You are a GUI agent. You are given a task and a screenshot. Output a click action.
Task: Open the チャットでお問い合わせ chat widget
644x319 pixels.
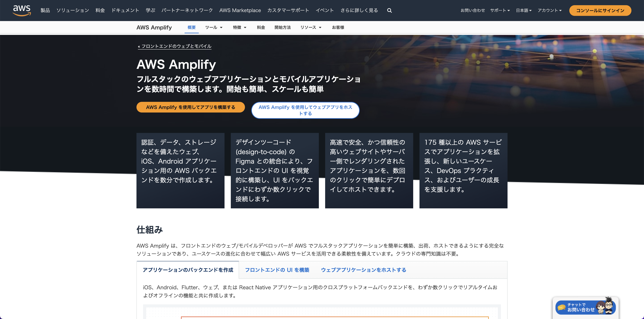pos(585,307)
